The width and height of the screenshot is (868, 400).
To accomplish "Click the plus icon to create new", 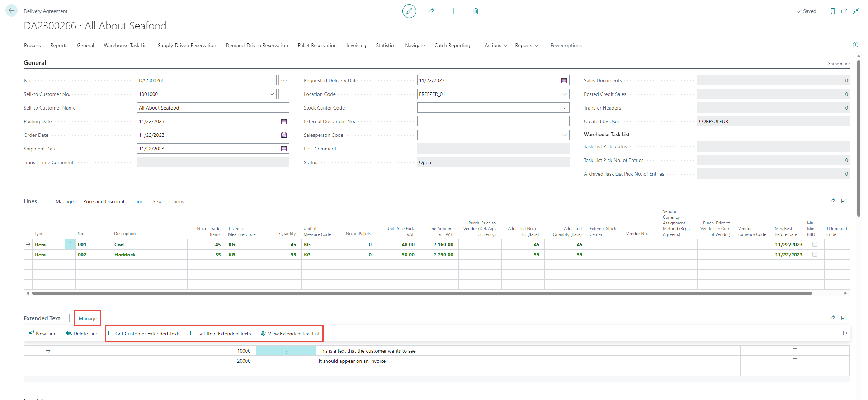I will [453, 11].
